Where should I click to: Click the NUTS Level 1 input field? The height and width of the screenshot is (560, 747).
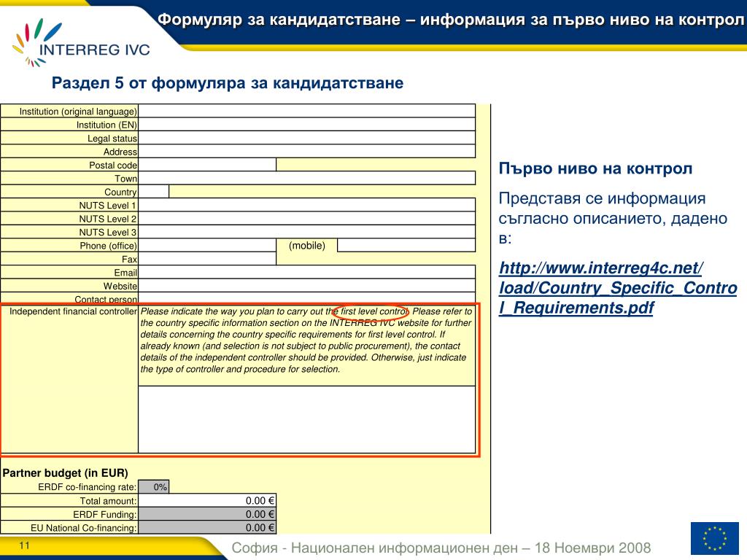(x=307, y=205)
